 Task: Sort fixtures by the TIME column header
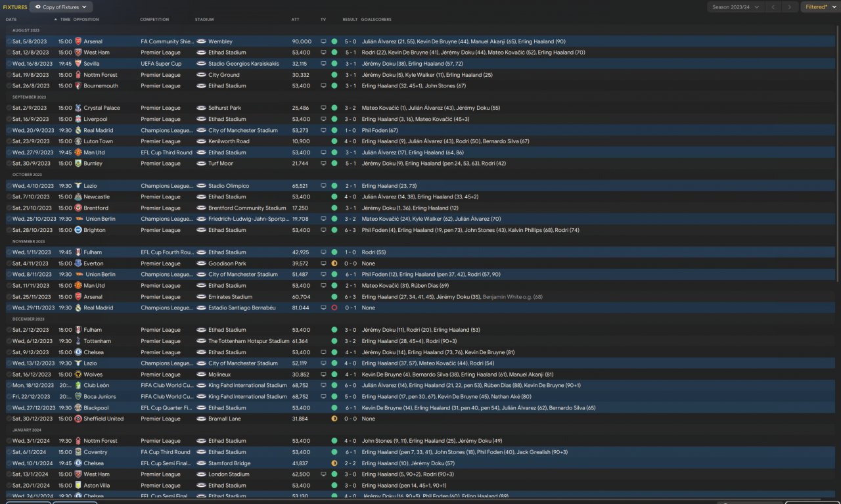click(65, 20)
